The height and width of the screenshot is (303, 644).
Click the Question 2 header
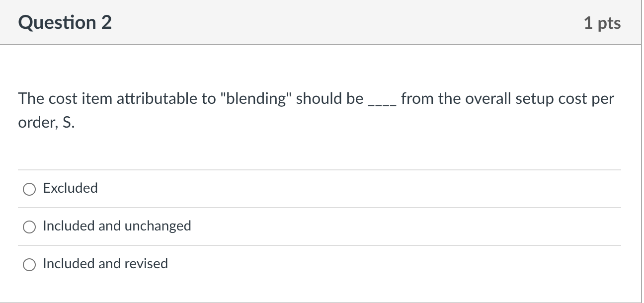64,22
